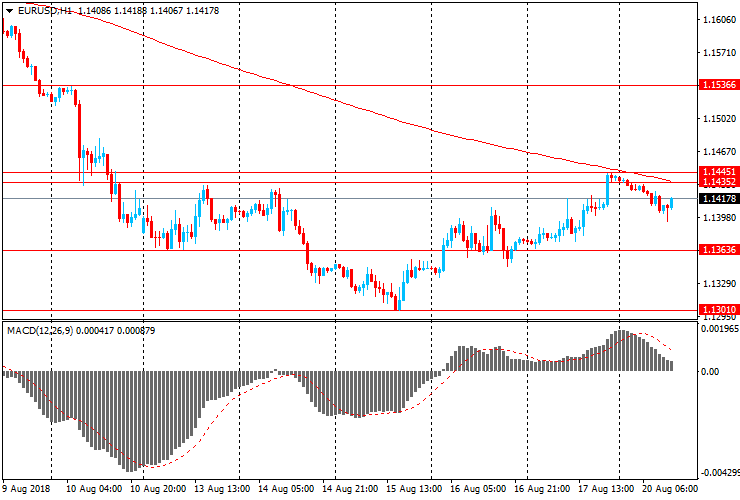Click the 10 Aug 20:00 time label
The width and height of the screenshot is (740, 500).
pyautogui.click(x=158, y=489)
